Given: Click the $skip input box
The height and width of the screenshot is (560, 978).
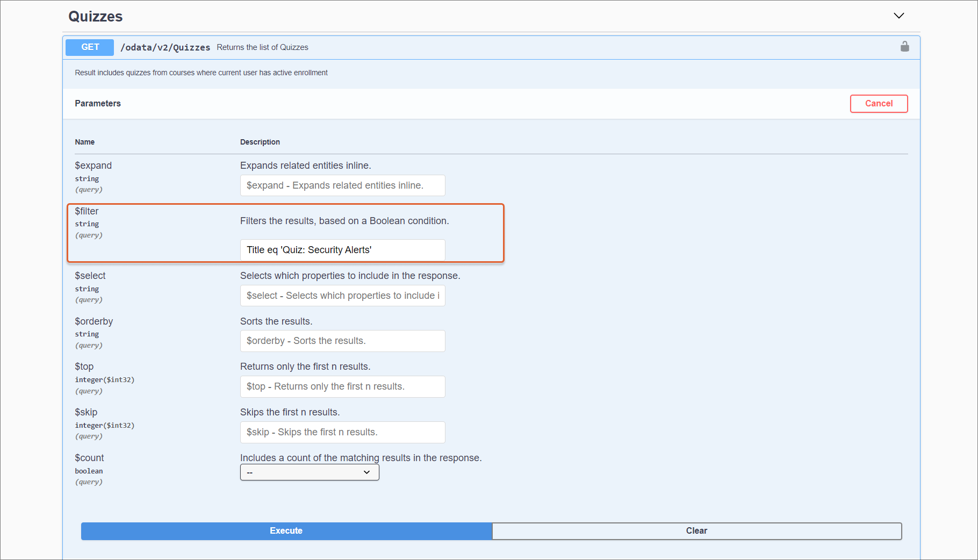Looking at the screenshot, I should (342, 433).
